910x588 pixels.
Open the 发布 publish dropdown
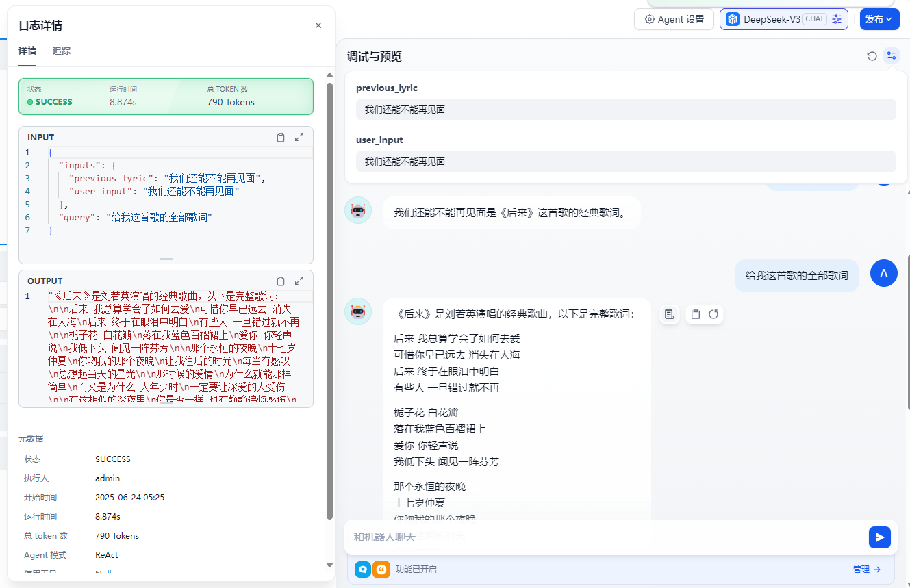point(879,19)
